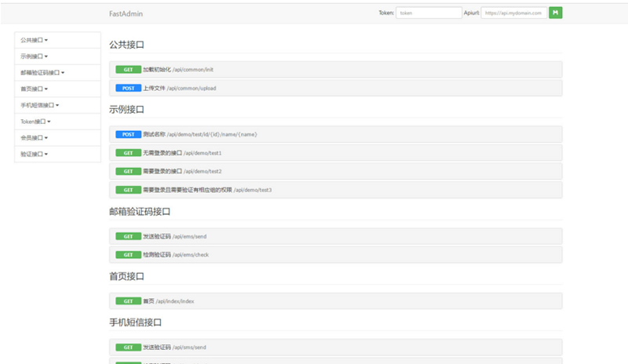This screenshot has width=628, height=364.
Task: Select 首页接口 in the sidebar menu
Action: [35, 89]
